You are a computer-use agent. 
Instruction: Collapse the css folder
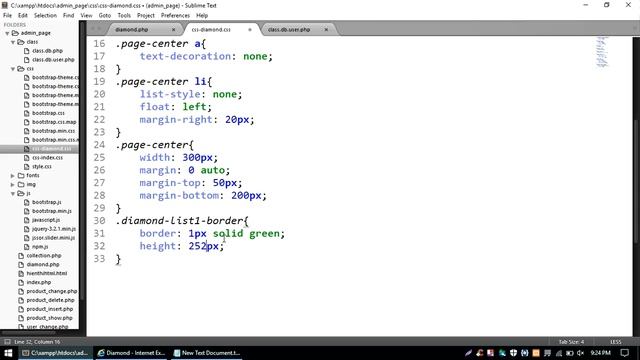point(13,69)
